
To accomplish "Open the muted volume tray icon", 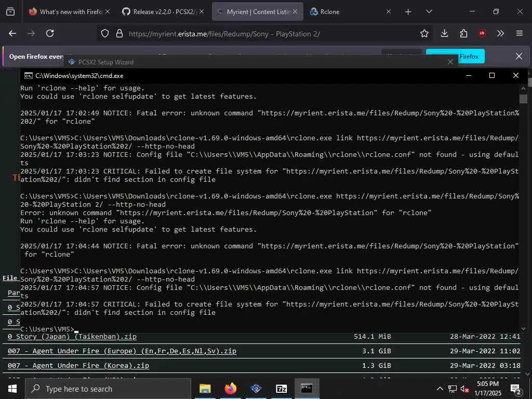I will click(464, 389).
